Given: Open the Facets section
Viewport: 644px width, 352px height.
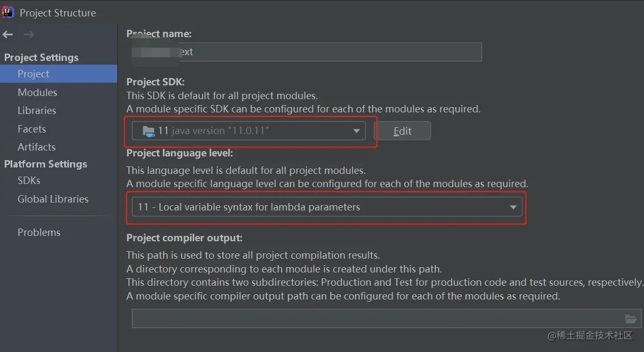Looking at the screenshot, I should click(x=32, y=129).
